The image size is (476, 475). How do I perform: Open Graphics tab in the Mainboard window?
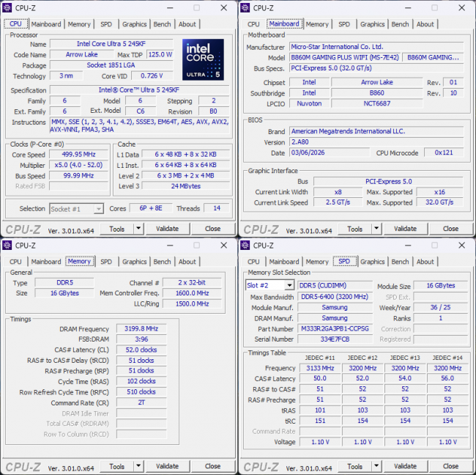point(373,24)
